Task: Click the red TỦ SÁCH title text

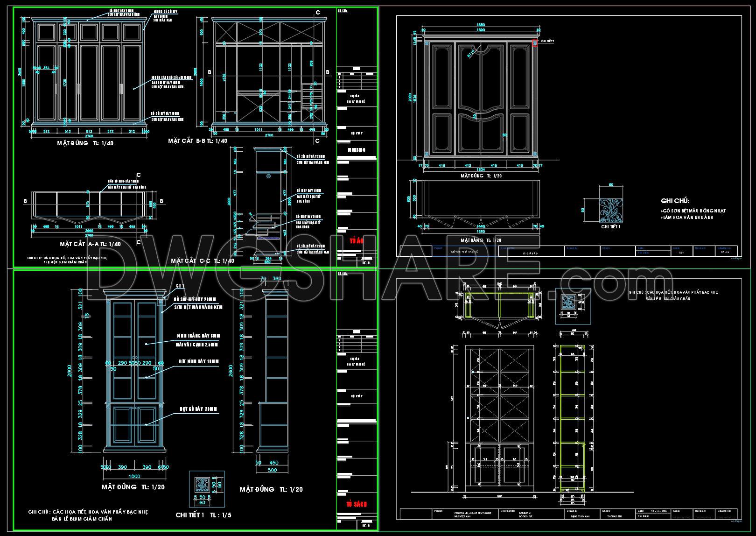Action: coord(356,504)
